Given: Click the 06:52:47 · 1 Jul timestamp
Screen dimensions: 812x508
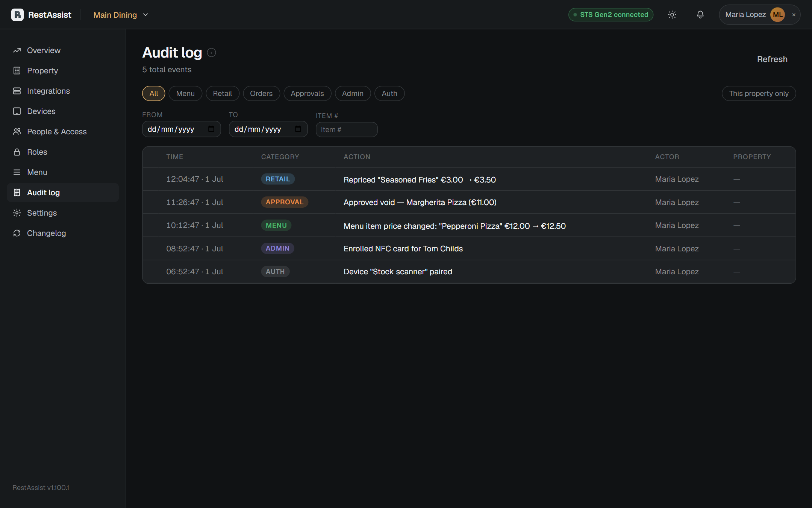Looking at the screenshot, I should [x=195, y=272].
